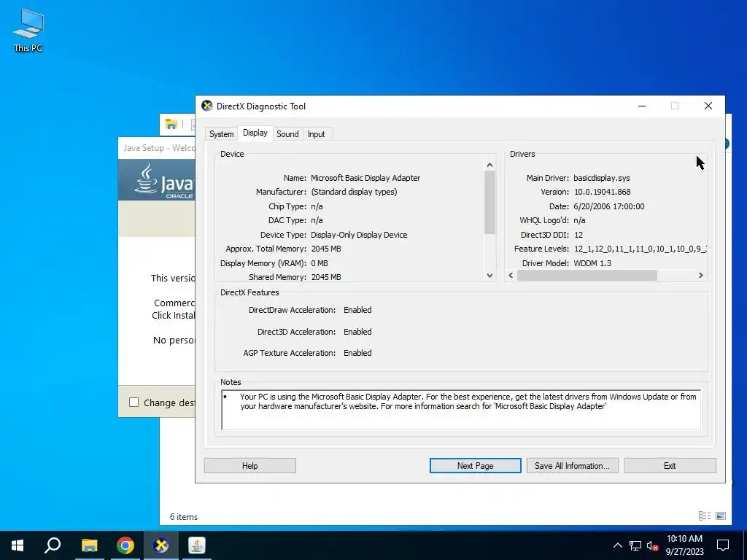Click the Device panel vertical scrollbar thumb
The image size is (747, 560).
tap(489, 203)
